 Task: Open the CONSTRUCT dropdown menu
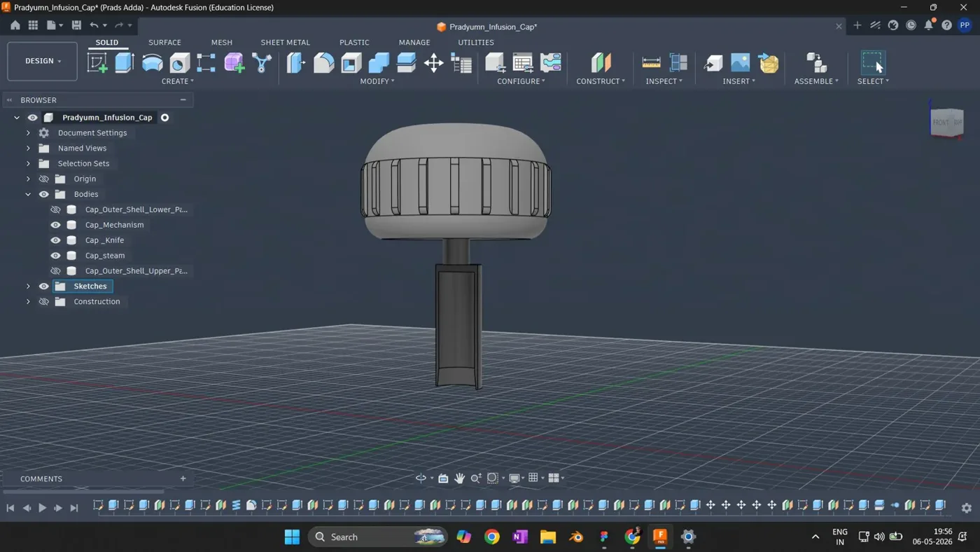[601, 81]
